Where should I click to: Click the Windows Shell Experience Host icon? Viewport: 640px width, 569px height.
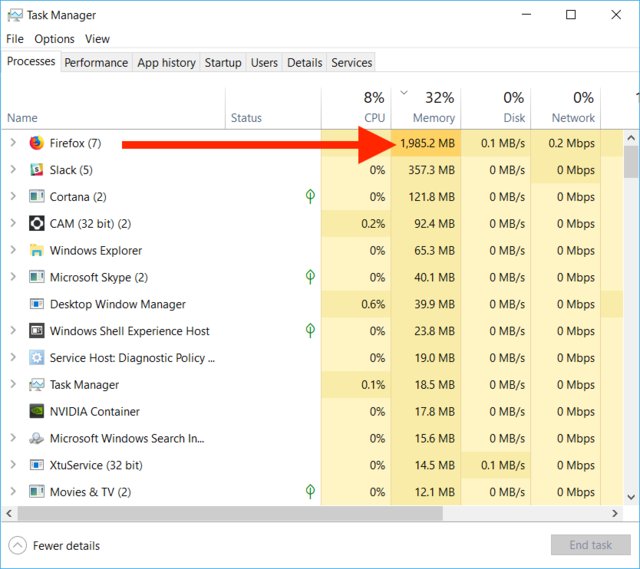[x=37, y=331]
